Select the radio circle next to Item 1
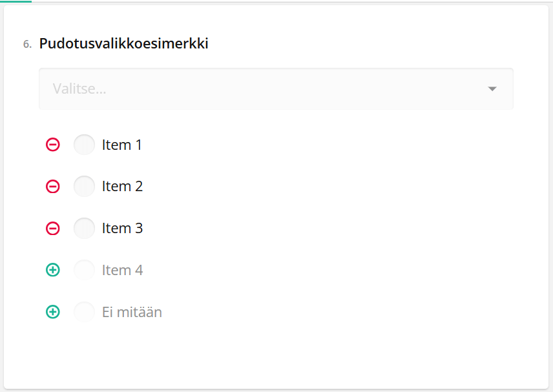This screenshot has width=553, height=392. click(x=84, y=145)
